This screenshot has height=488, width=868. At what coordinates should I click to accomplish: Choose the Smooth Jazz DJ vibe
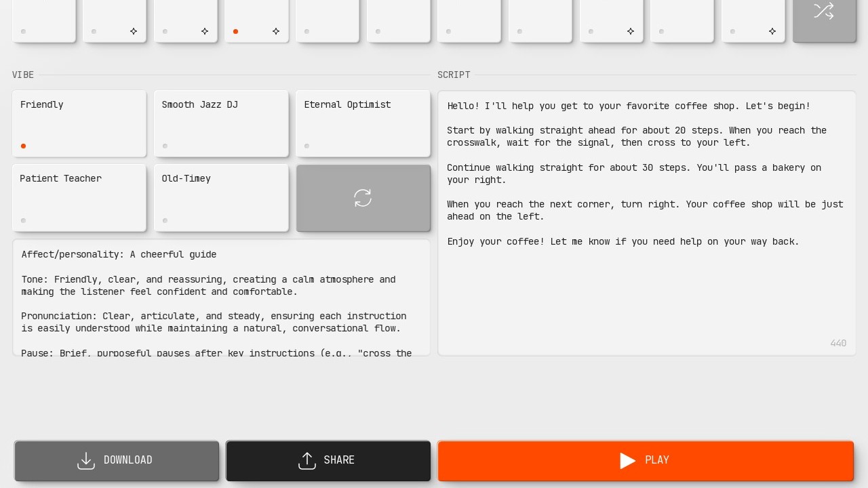221,123
